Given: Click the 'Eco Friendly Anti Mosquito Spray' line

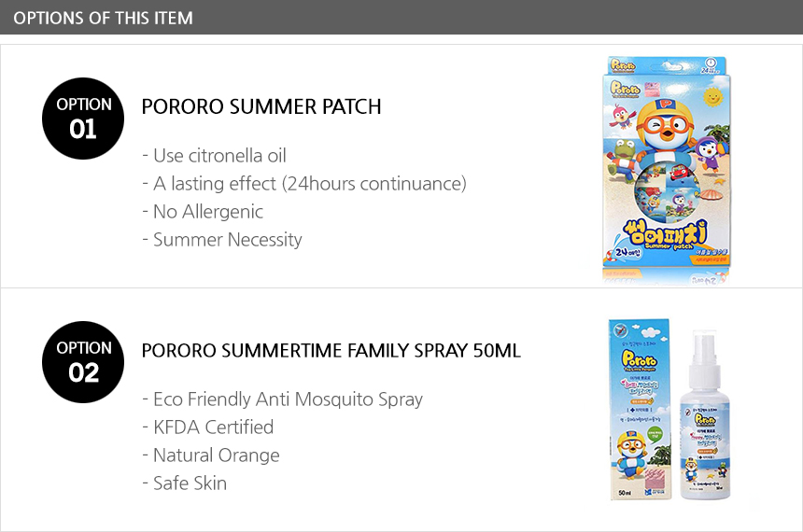Looking at the screenshot, I should (282, 399).
